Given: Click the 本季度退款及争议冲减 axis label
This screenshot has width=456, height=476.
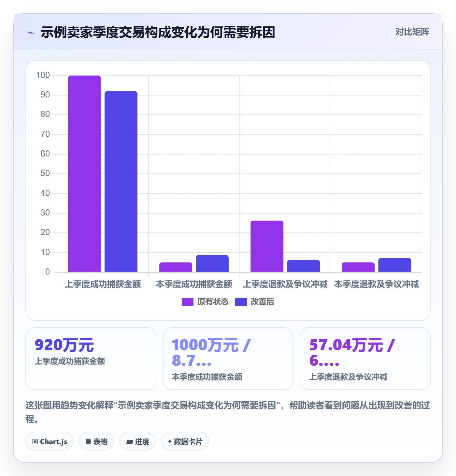Looking at the screenshot, I should click(377, 284).
